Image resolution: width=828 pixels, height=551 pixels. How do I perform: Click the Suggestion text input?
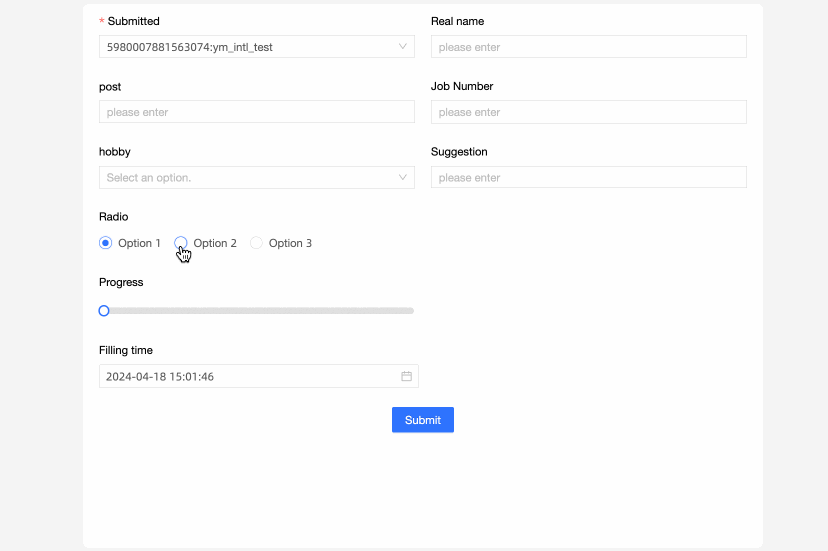(588, 178)
